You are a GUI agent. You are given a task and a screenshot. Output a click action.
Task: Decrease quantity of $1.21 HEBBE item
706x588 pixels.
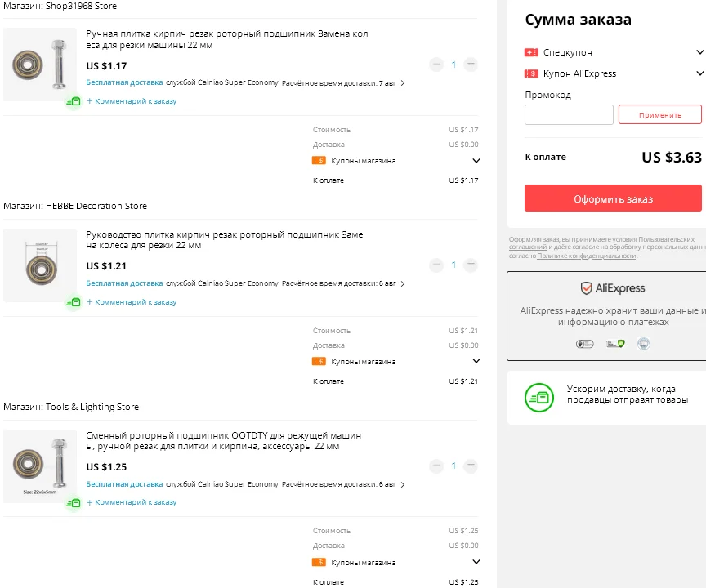click(436, 265)
